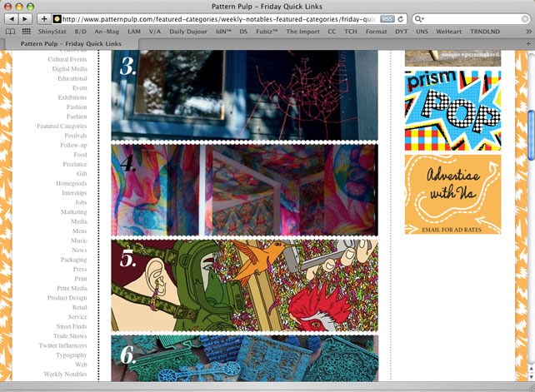
Task: Open the Internships category
Action: tap(74, 193)
